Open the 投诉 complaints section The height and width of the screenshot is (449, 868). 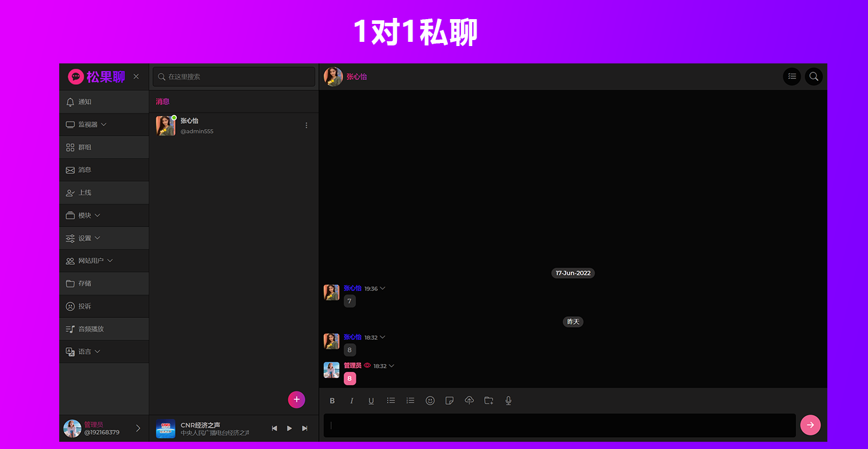pyautogui.click(x=104, y=306)
